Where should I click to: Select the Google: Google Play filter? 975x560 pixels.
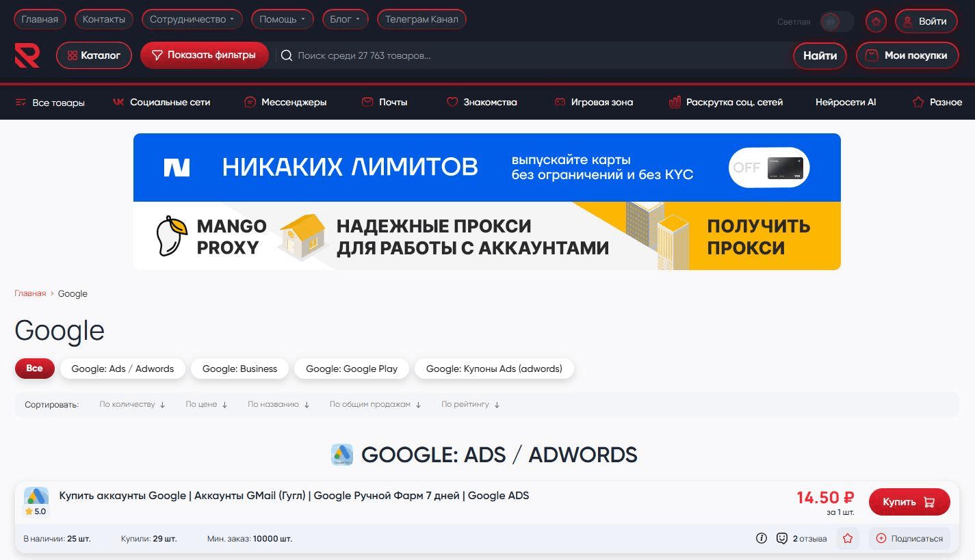(352, 369)
